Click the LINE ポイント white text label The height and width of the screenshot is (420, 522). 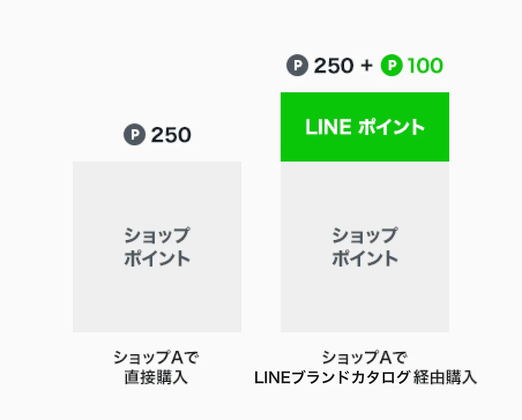pos(365,127)
